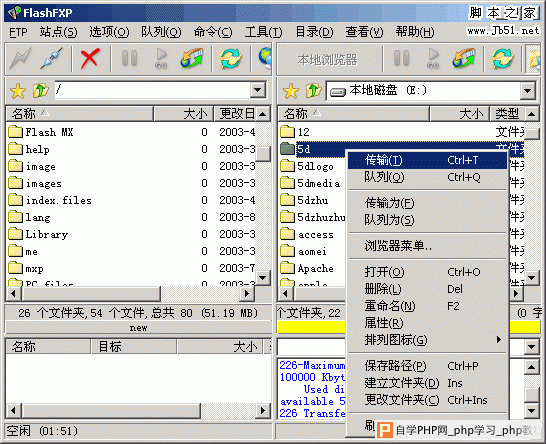Select the 5dmedia folder row
The height and width of the screenshot is (444, 546).
pyautogui.click(x=312, y=183)
